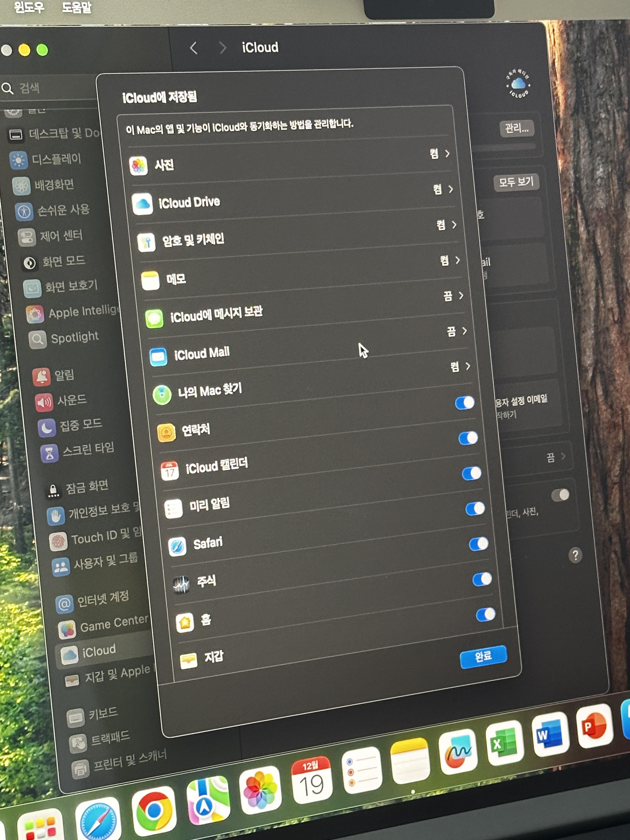This screenshot has width=630, height=840.
Task: Select 트랙패드 in the sidebar
Action: pos(100,740)
